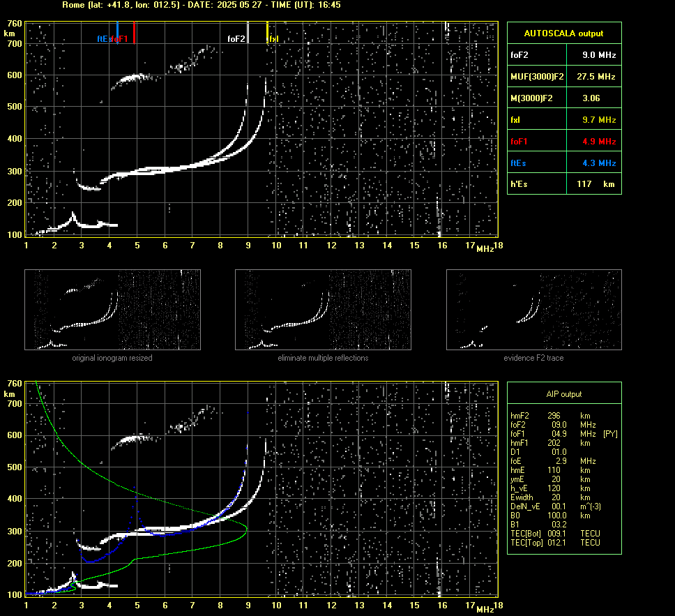Click the D1 value '01.0'
Screen dimensions: 675x616
(559, 452)
